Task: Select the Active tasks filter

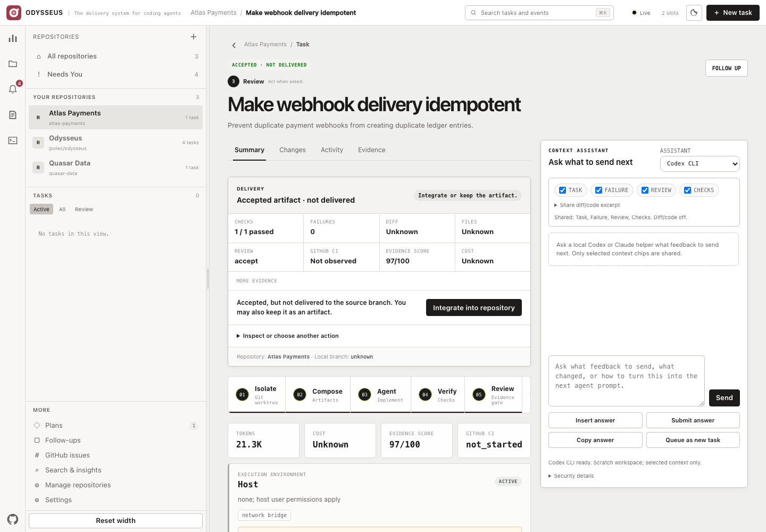Action: (x=41, y=210)
